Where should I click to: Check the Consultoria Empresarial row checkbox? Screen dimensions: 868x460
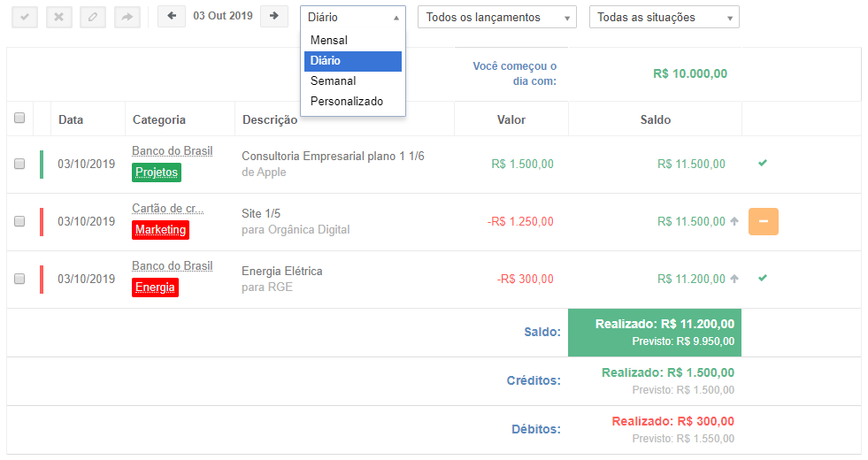point(19,164)
